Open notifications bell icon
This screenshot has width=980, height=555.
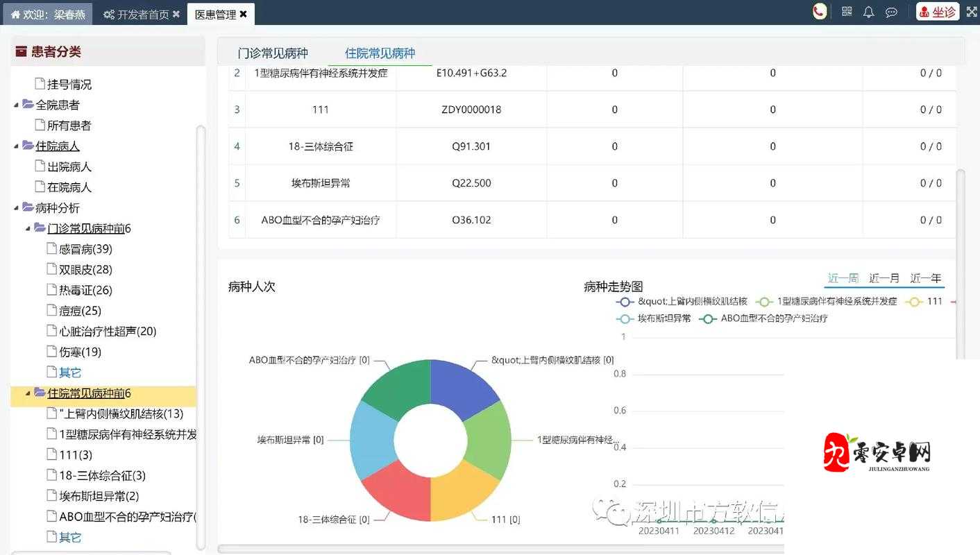pos(868,12)
